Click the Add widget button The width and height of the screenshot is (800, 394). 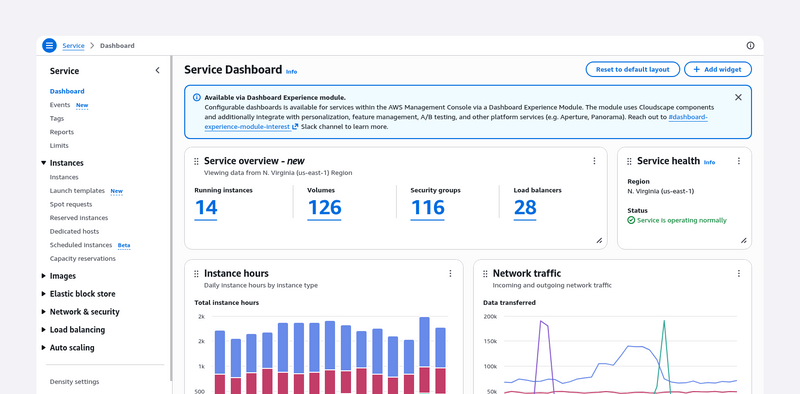[718, 69]
